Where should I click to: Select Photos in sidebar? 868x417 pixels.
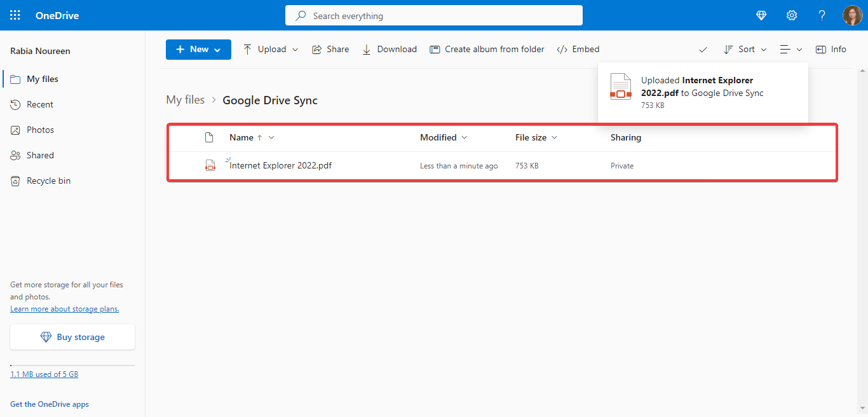point(72,130)
